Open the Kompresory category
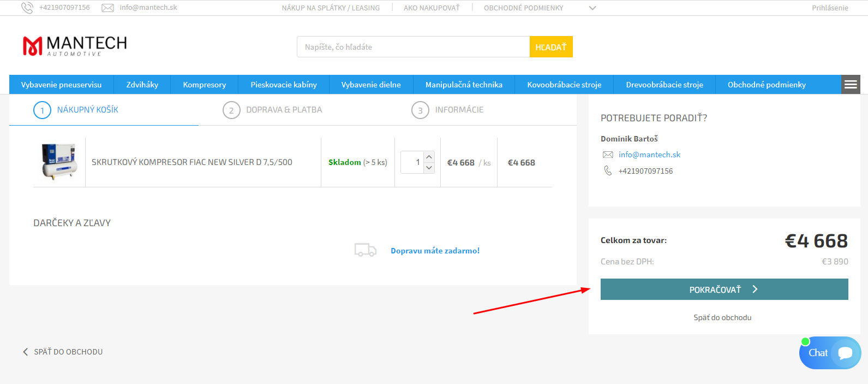This screenshot has height=384, width=868. [x=205, y=85]
